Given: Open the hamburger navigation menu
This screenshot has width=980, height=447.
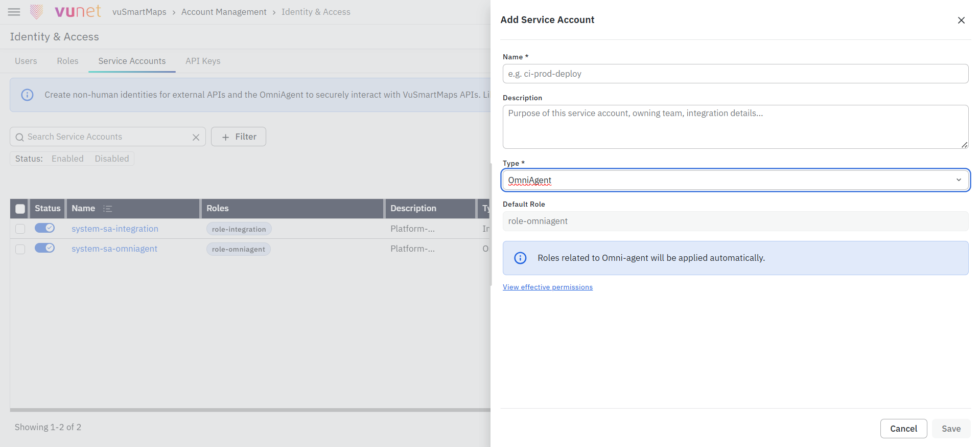Looking at the screenshot, I should point(14,12).
